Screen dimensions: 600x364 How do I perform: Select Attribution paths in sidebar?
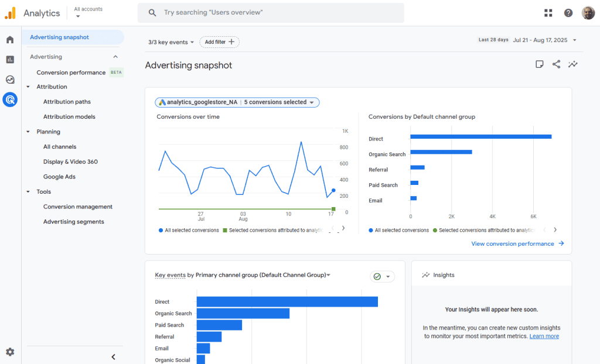point(67,102)
